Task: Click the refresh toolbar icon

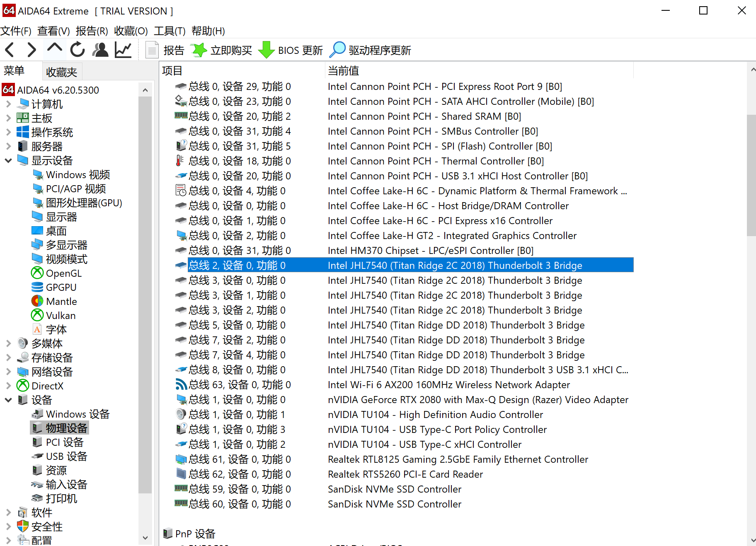Action: [x=78, y=50]
